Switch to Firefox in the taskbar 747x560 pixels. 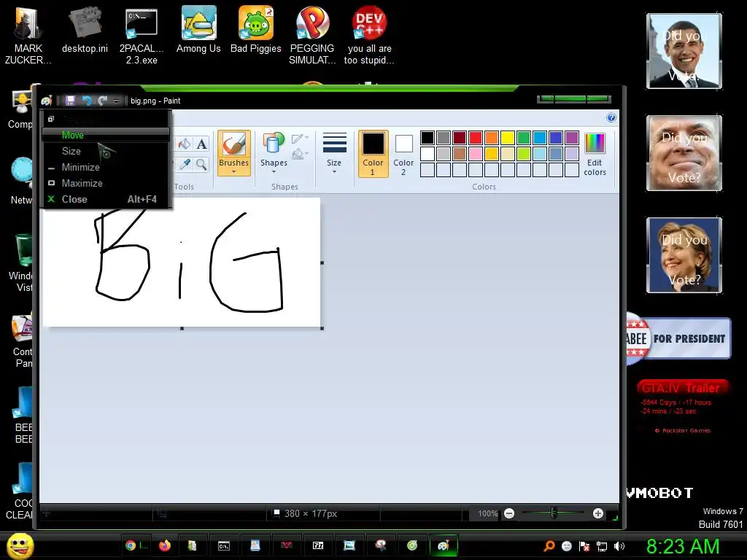pyautogui.click(x=165, y=545)
